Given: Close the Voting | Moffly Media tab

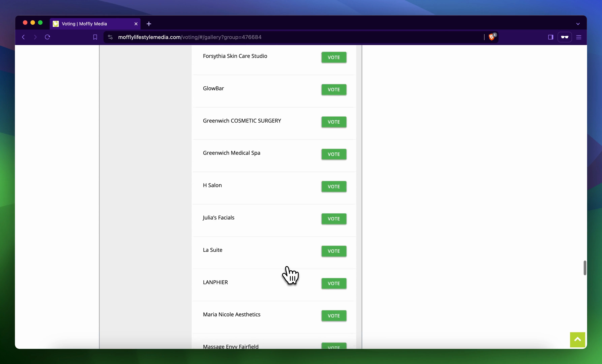Looking at the screenshot, I should point(136,24).
